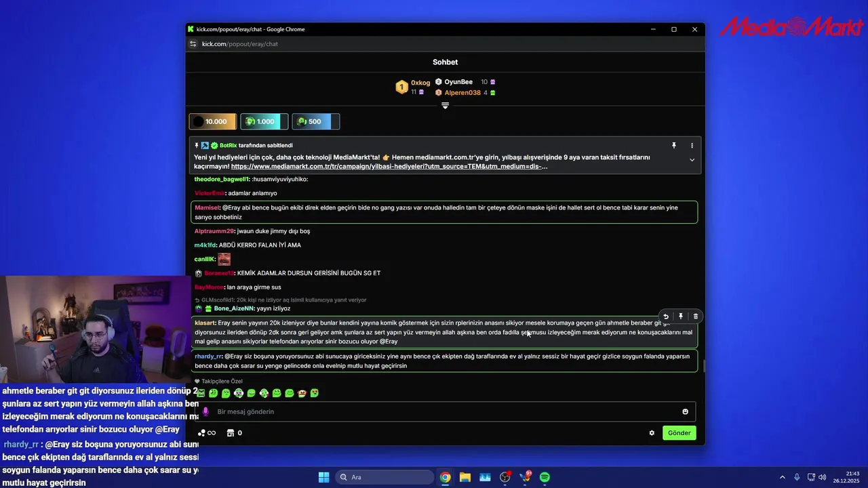This screenshot has height=488, width=868.
Task: Open OBS Studio from the taskbar
Action: click(505, 477)
